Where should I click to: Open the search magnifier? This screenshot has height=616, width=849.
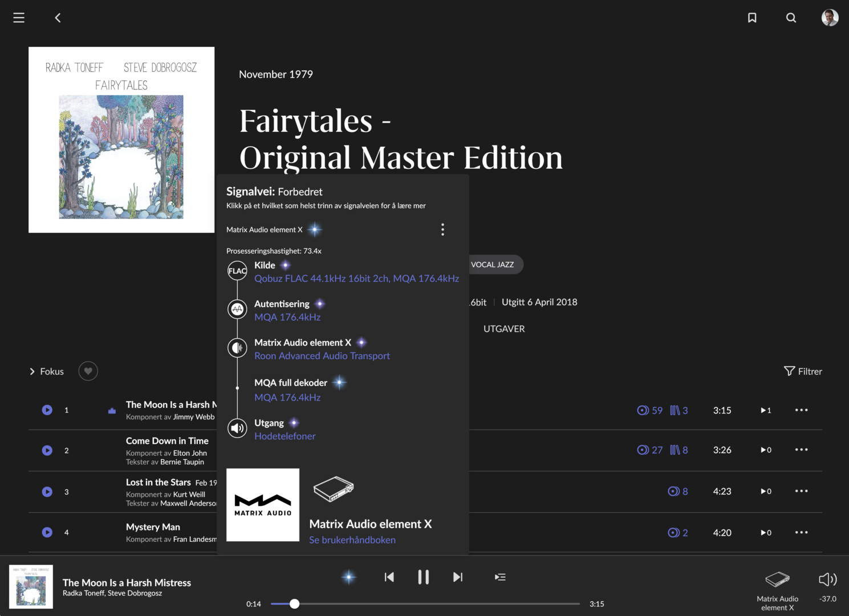coord(791,18)
